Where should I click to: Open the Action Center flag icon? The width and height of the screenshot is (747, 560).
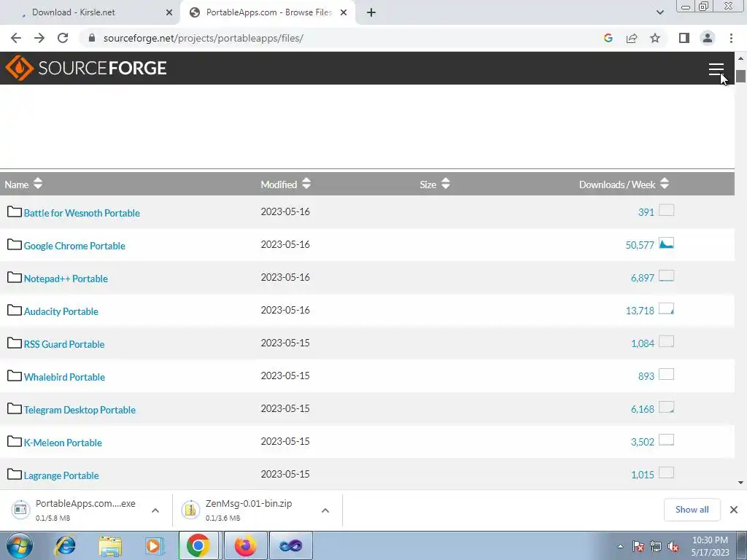(x=638, y=546)
